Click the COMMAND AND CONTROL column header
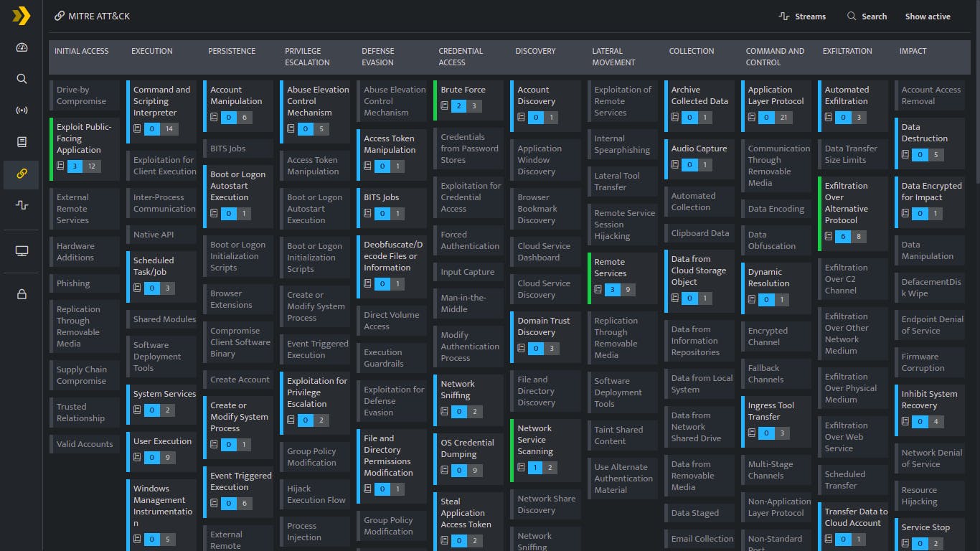Image resolution: width=980 pixels, height=551 pixels. click(x=775, y=57)
